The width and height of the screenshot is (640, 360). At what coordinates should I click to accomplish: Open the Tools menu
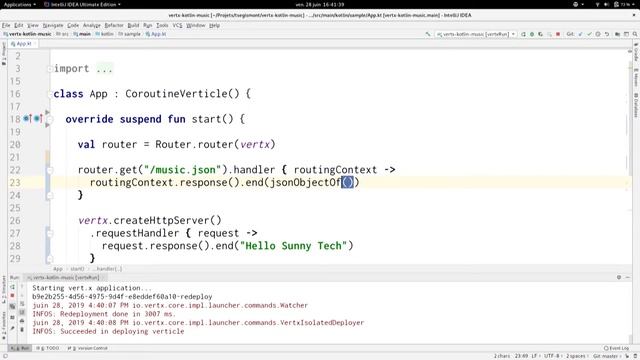[162, 25]
